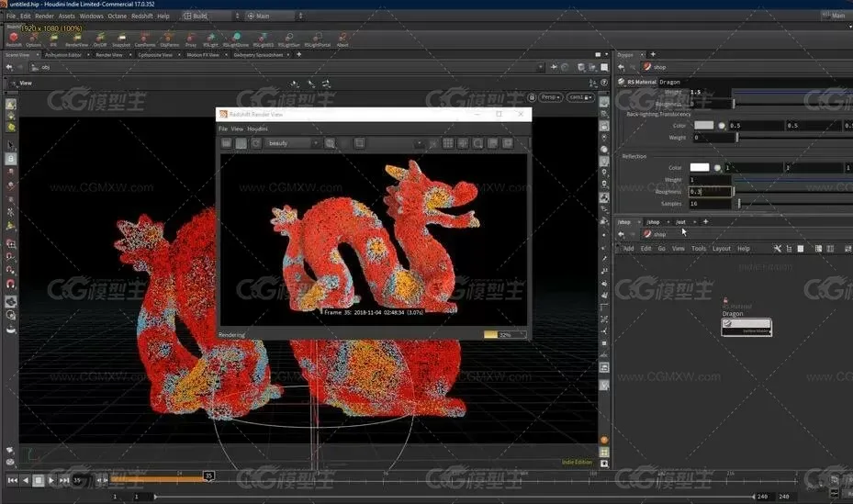
Task: Click the Proxy shelf tool
Action: pos(191,38)
